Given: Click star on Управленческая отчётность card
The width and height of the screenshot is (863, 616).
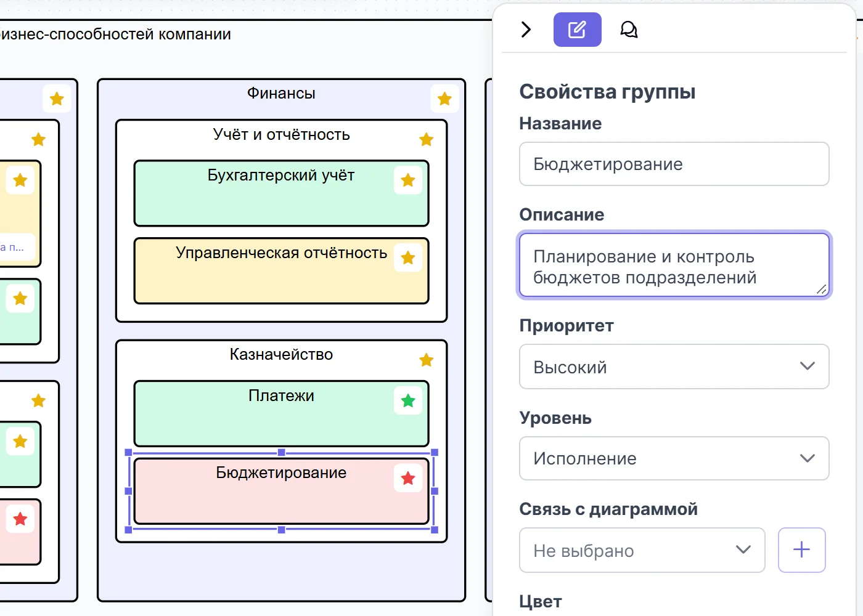Looking at the screenshot, I should 408,258.
